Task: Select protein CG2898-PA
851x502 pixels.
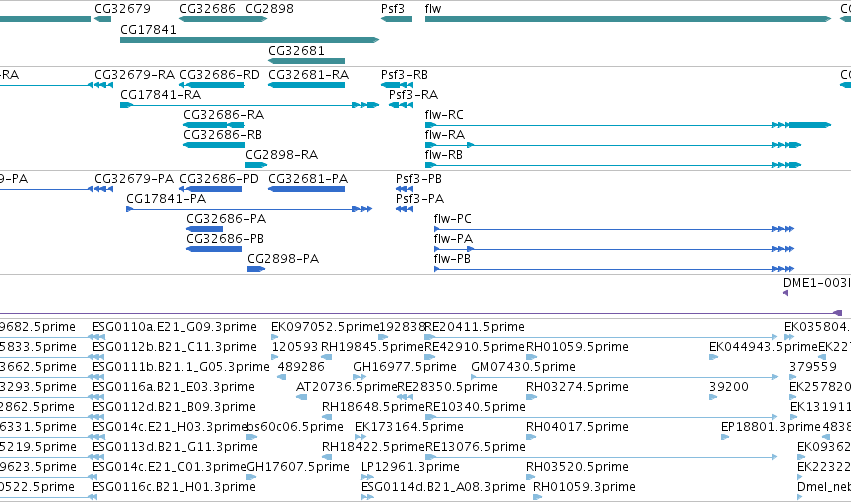Action: click(283, 259)
